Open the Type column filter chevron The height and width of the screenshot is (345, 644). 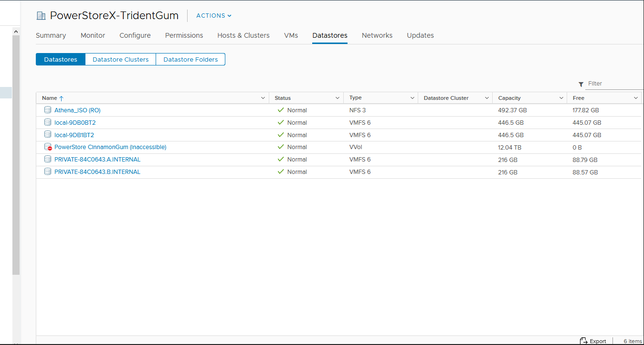(x=412, y=98)
